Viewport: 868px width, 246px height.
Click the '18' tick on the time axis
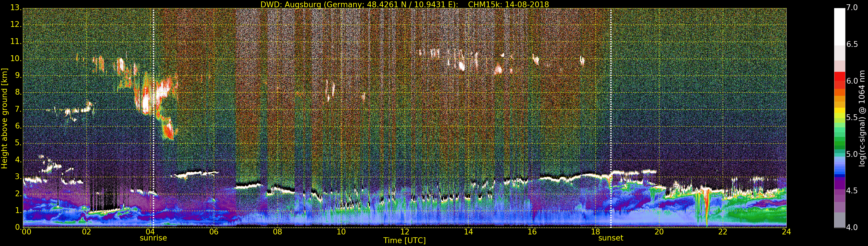tap(596, 232)
